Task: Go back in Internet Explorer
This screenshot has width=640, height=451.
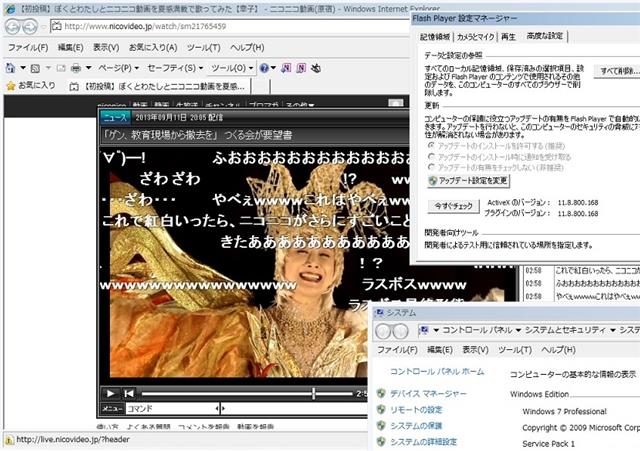Action: [x=13, y=27]
